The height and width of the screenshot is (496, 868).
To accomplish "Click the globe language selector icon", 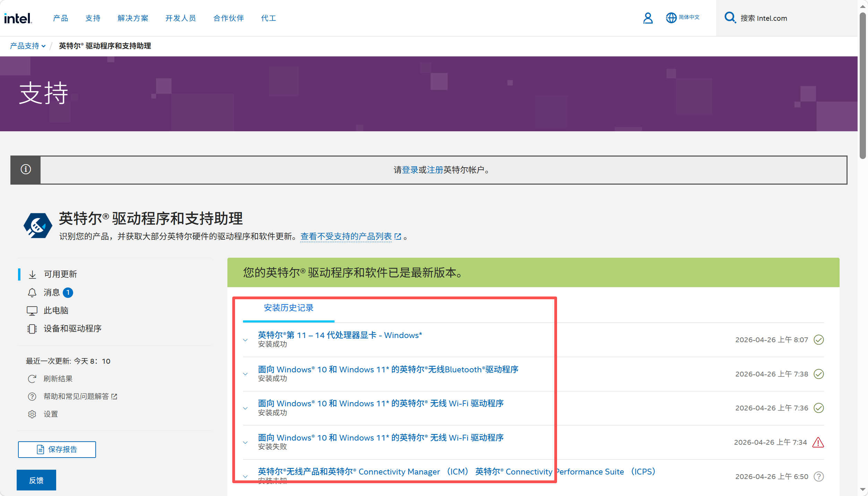I will (x=671, y=18).
